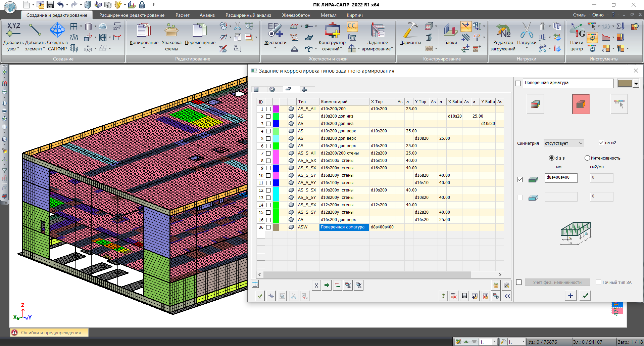Open the Расчет ribbon tab
This screenshot has width=644, height=346.
182,15
